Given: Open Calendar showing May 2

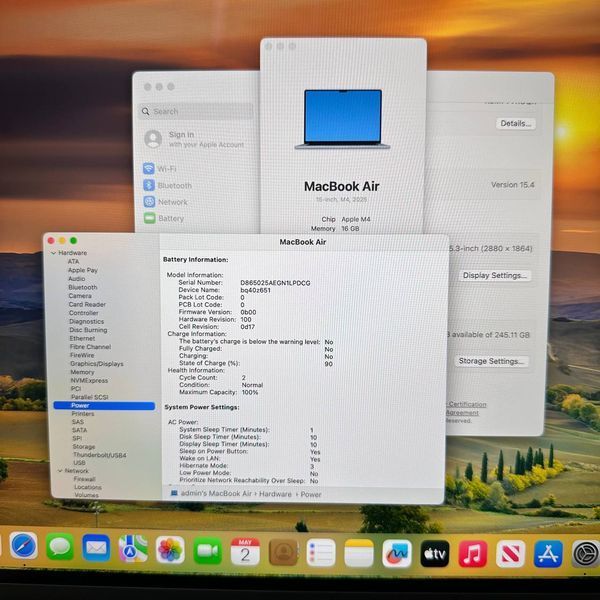Looking at the screenshot, I should coord(245,552).
